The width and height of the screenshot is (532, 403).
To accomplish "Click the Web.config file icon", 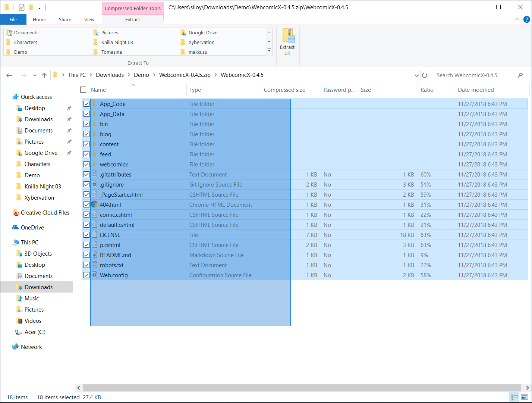I will pyautogui.click(x=94, y=275).
